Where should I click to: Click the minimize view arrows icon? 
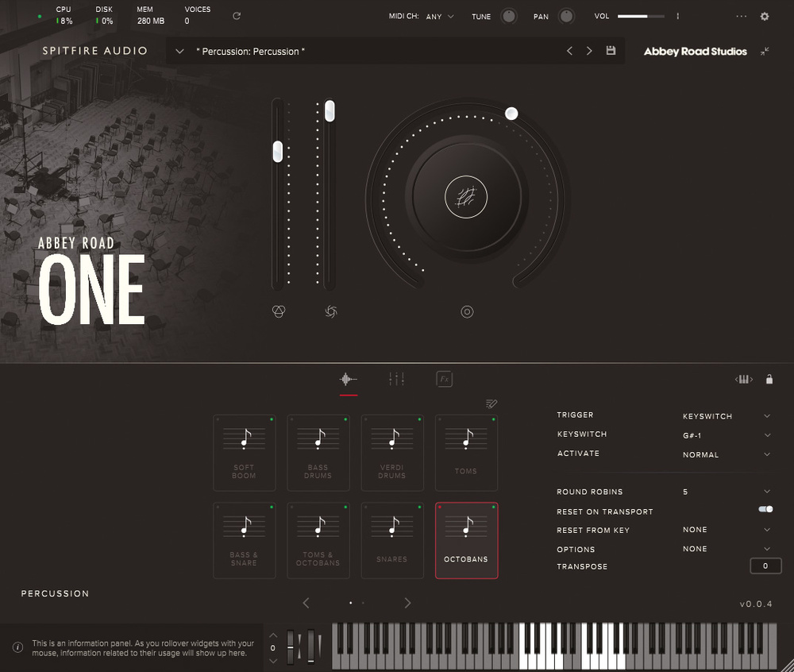(765, 51)
